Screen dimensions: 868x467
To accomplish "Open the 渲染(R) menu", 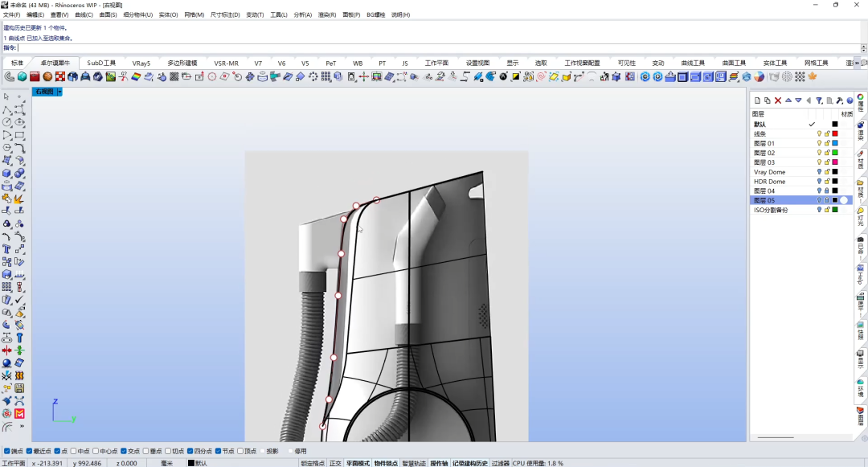I will coord(326,15).
